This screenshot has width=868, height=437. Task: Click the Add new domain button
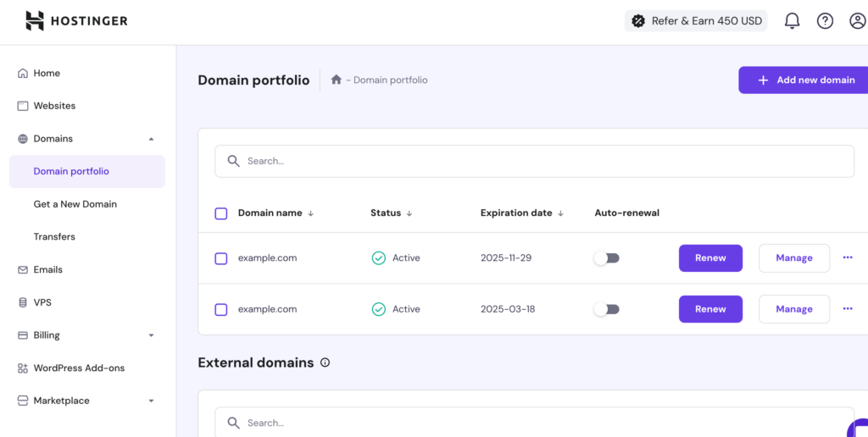tap(805, 80)
